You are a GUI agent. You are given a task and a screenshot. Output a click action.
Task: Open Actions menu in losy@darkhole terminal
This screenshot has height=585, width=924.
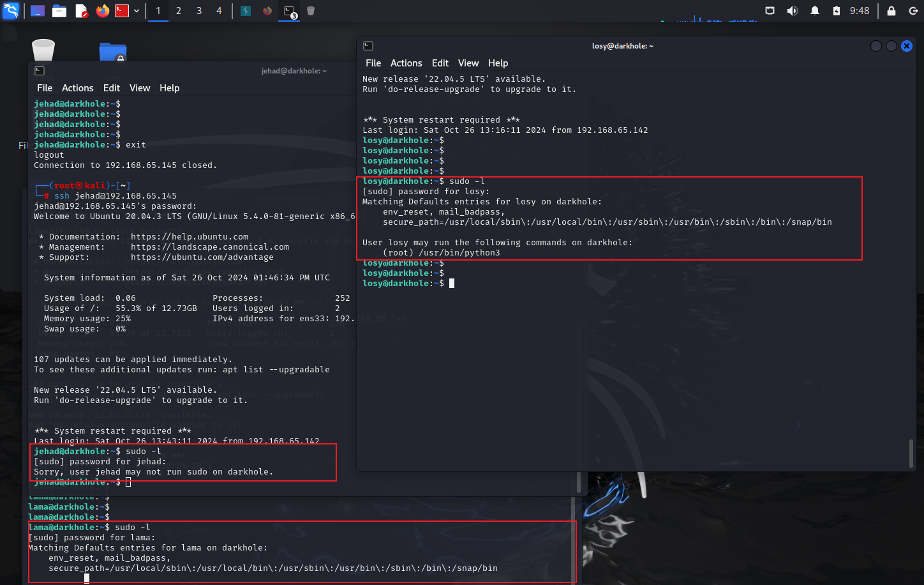(406, 63)
